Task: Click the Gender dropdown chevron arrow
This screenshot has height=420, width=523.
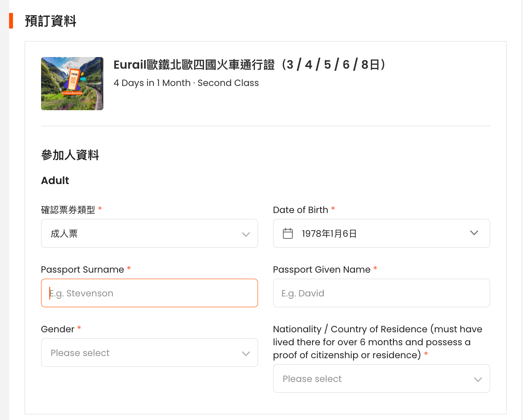Action: (246, 353)
